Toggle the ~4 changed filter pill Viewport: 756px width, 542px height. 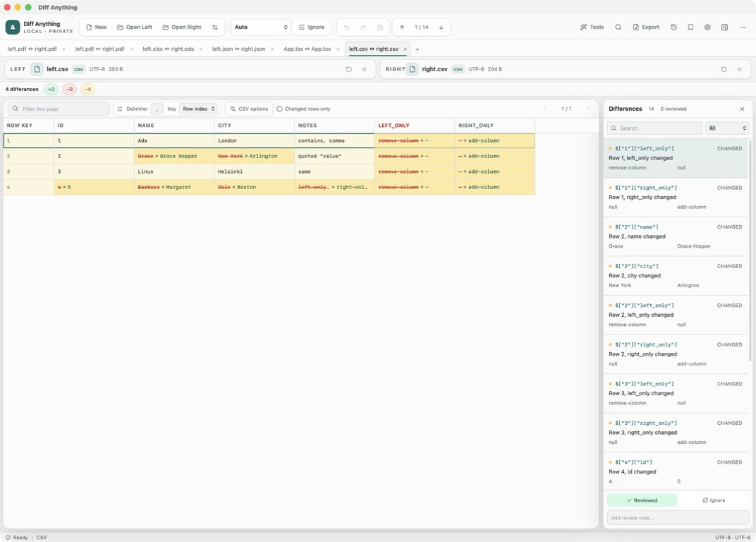87,90
